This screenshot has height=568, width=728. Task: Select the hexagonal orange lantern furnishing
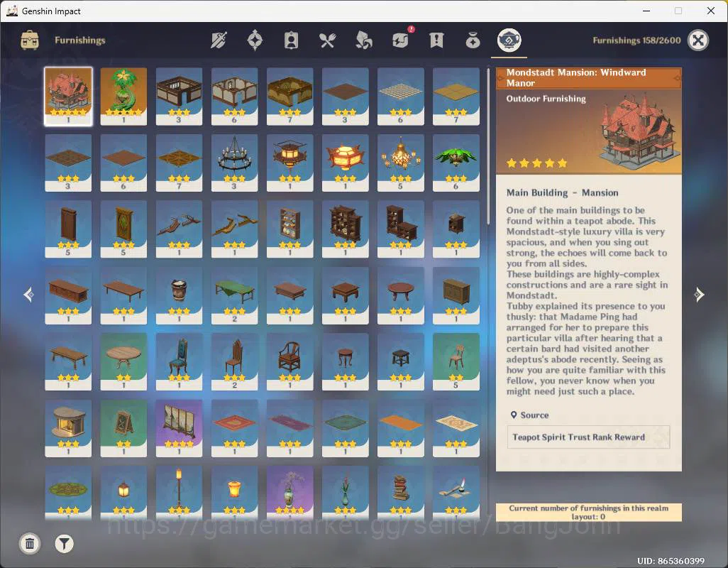tap(345, 163)
